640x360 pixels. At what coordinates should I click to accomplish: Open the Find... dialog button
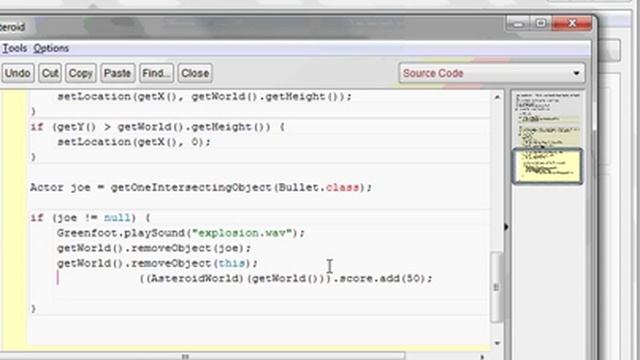pyautogui.click(x=156, y=73)
